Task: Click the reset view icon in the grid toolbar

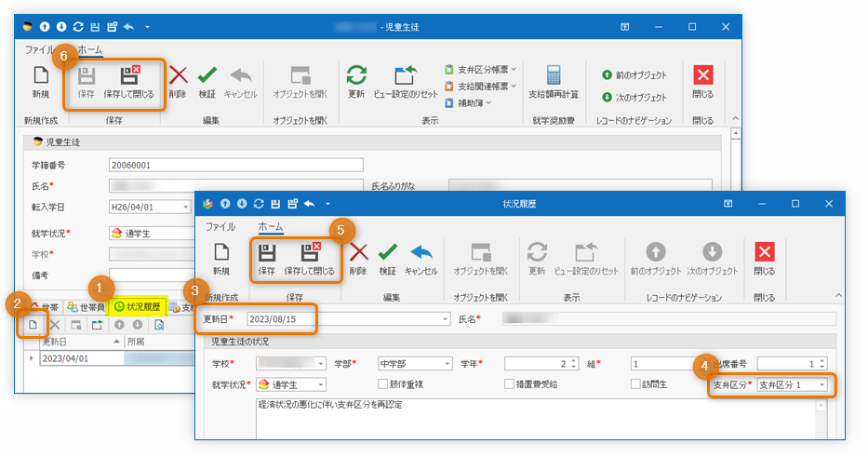Action: 98,325
